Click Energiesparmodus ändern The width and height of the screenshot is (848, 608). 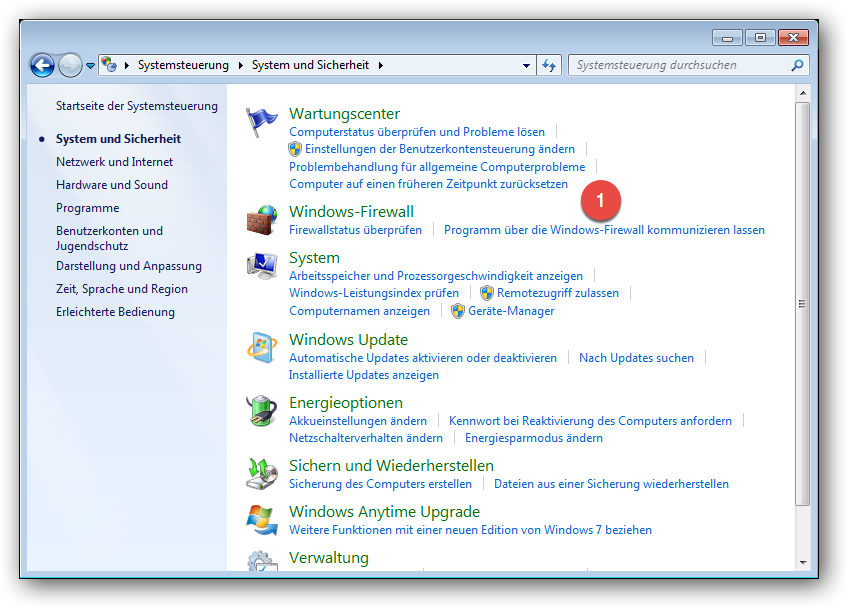534,438
